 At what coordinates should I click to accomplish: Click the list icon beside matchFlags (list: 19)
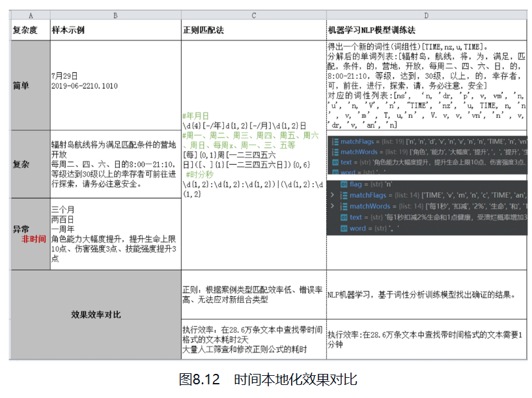click(335, 141)
